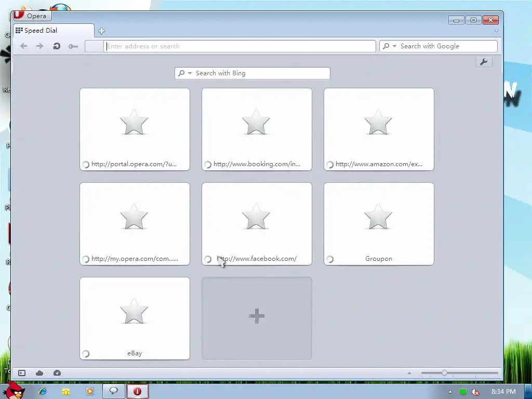Open a new tab with the plus icon
This screenshot has width=532, height=399.
(x=101, y=31)
